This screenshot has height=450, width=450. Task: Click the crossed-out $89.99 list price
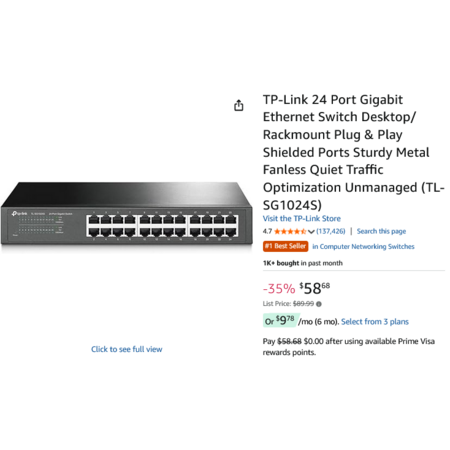point(303,304)
